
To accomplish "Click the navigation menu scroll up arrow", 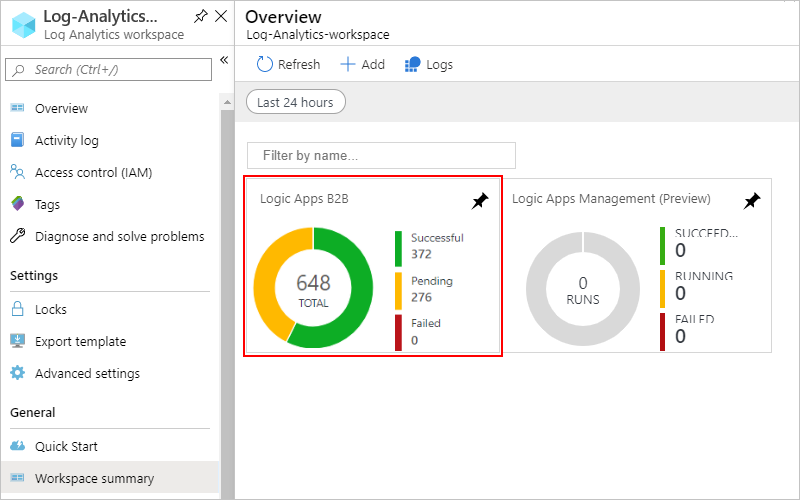I will click(x=227, y=103).
